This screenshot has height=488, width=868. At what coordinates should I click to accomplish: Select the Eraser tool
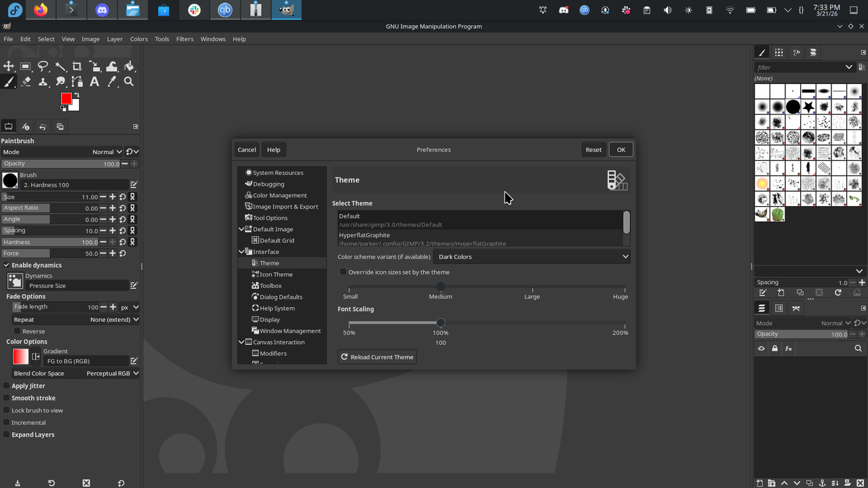click(26, 82)
